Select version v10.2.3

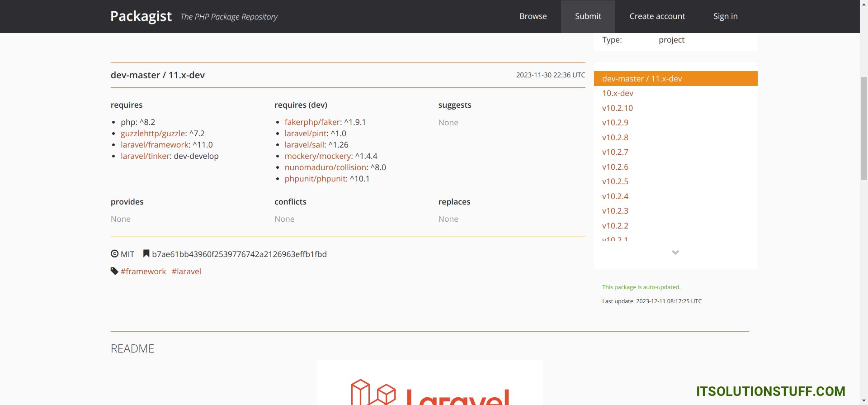tap(615, 211)
